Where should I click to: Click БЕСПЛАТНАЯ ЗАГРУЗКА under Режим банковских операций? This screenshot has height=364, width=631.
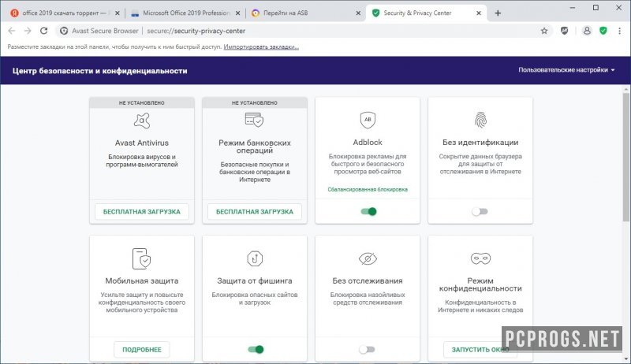(255, 212)
